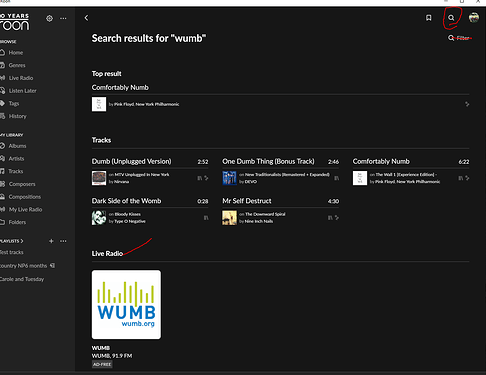Click the Filter magnifier field
This screenshot has width=486, height=375.
click(459, 38)
